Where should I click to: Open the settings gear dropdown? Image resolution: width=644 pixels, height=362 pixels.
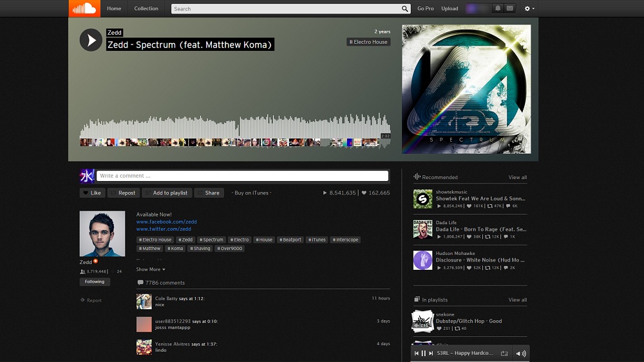[x=529, y=8]
